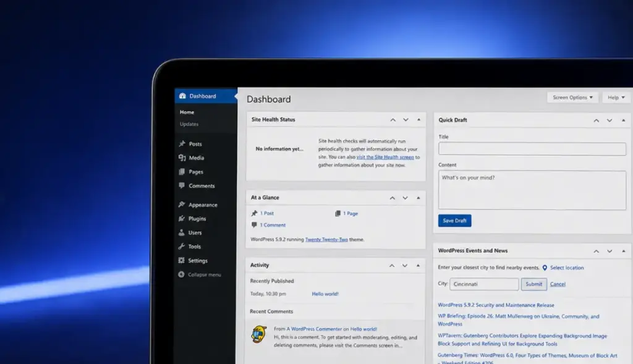Move At a Glance panel down

406,198
